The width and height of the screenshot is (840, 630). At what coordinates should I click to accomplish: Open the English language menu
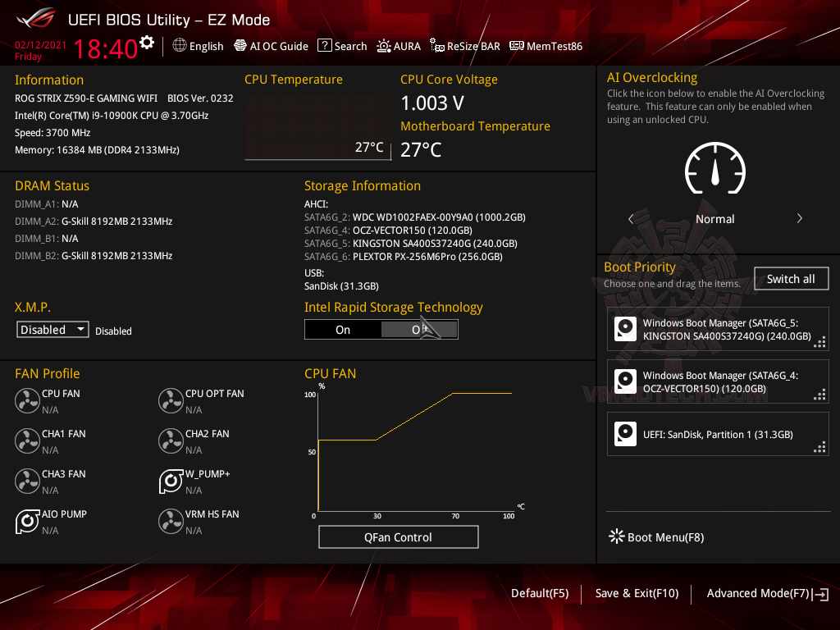tap(198, 46)
